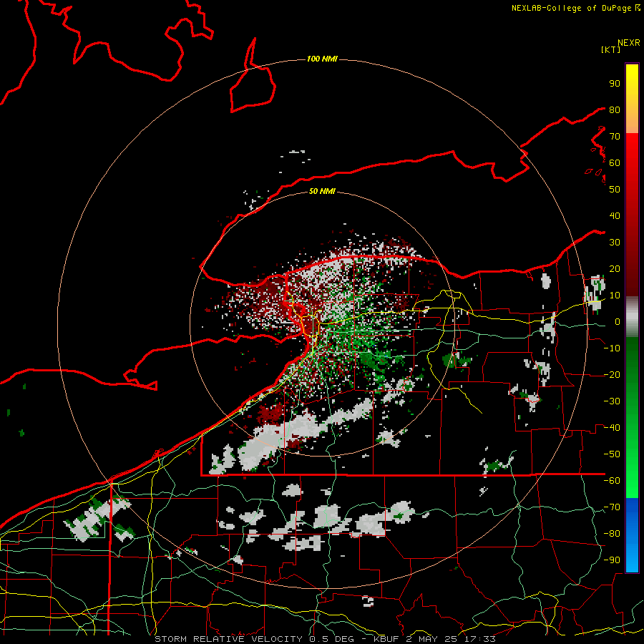Click the [KT] units label
The image size is (644, 644).
611,49
